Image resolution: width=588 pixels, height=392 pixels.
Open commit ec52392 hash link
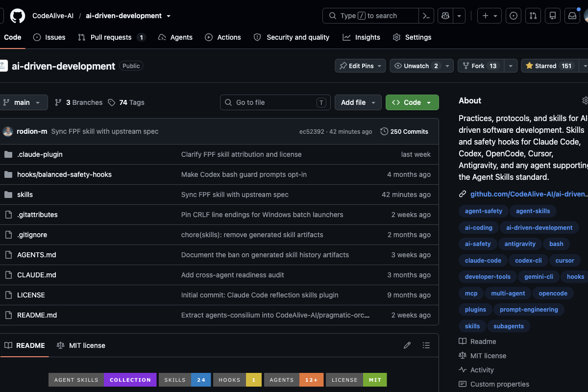(x=312, y=131)
